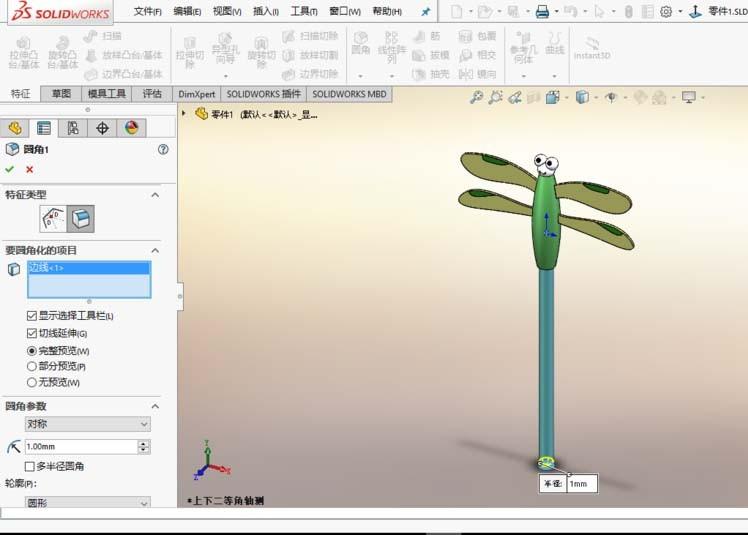748x535 pixels.
Task: Switch to the DimXpert tab
Action: click(x=197, y=94)
